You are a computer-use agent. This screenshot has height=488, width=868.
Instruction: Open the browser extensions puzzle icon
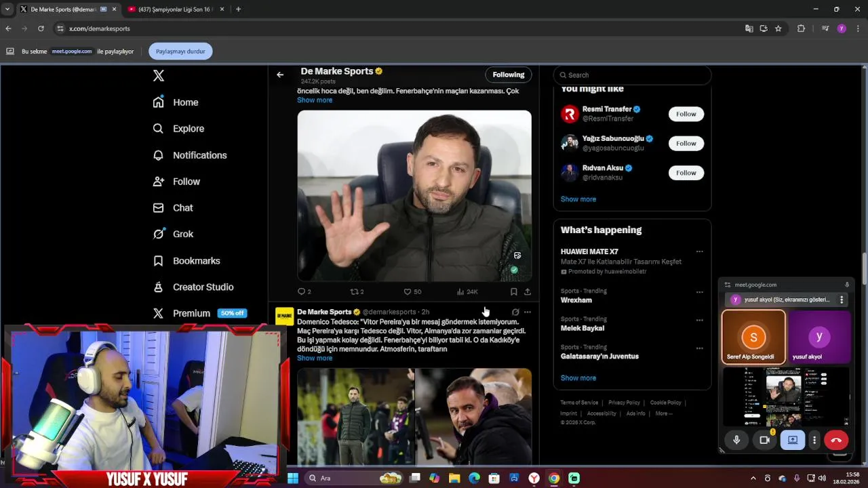[x=801, y=28]
